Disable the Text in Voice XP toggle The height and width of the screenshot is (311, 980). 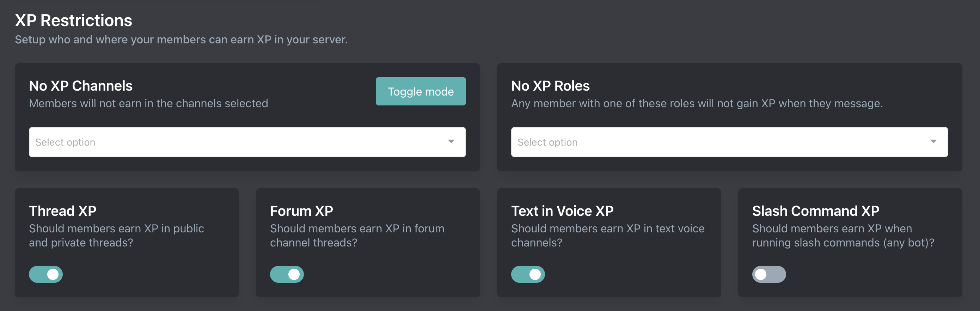click(x=528, y=274)
